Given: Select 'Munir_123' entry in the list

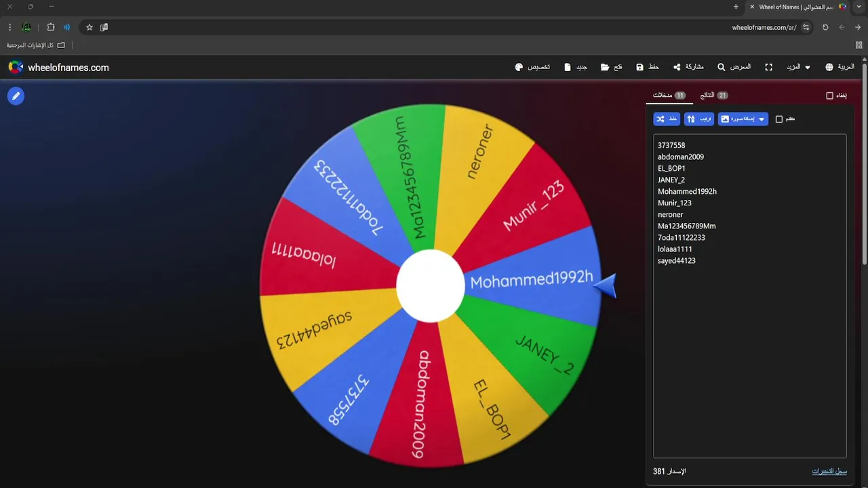Looking at the screenshot, I should pos(675,203).
